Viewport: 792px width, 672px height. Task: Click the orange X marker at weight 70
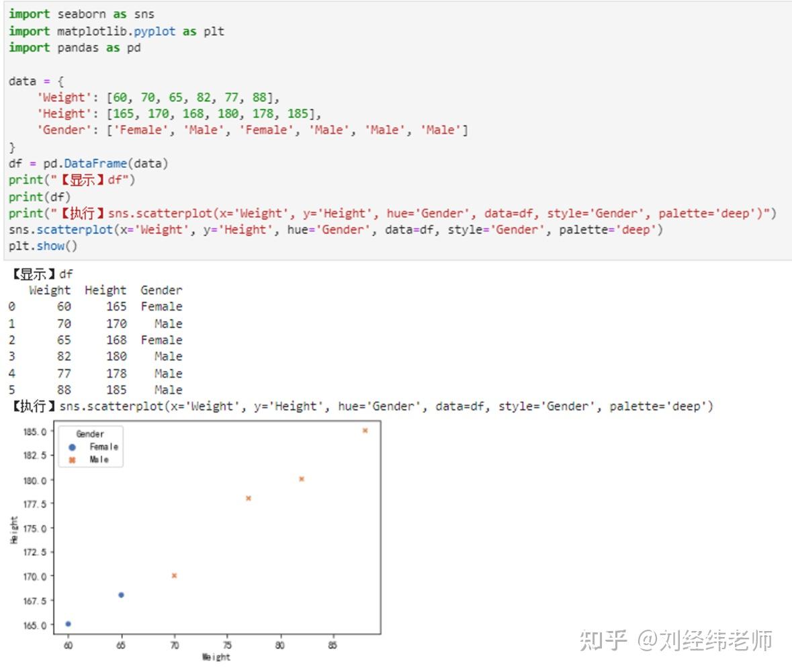pyautogui.click(x=175, y=575)
